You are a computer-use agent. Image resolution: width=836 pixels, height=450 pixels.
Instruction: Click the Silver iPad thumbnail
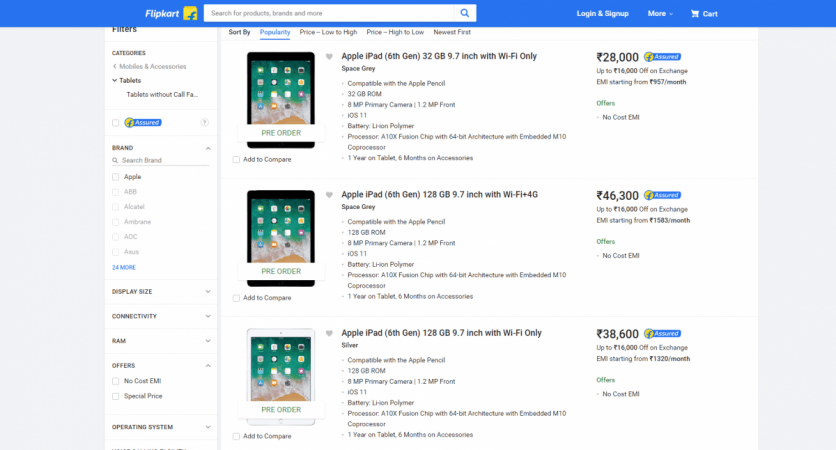coord(281,376)
